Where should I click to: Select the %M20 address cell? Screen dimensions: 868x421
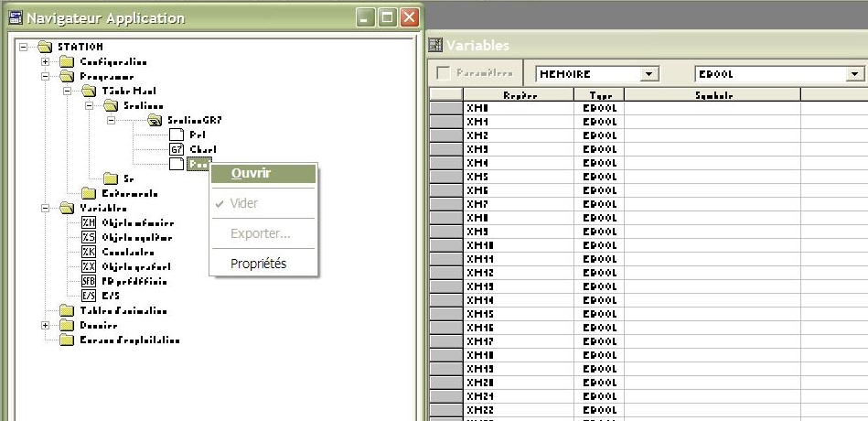[x=519, y=383]
